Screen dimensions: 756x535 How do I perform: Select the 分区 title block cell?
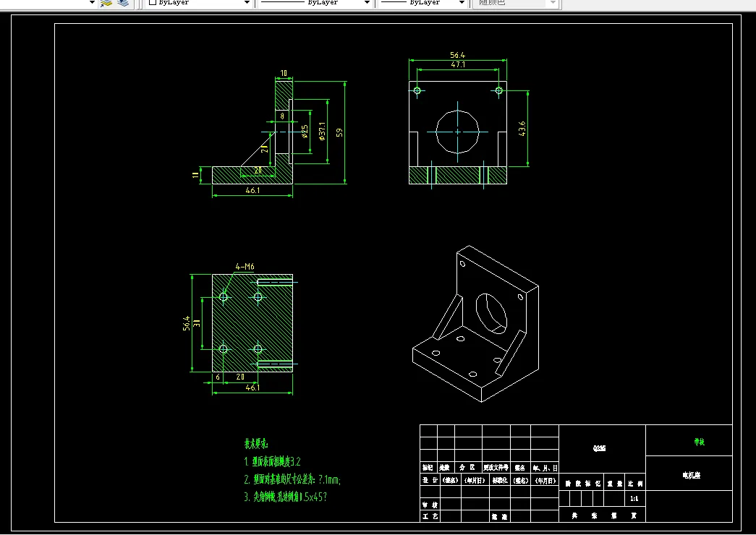click(468, 468)
